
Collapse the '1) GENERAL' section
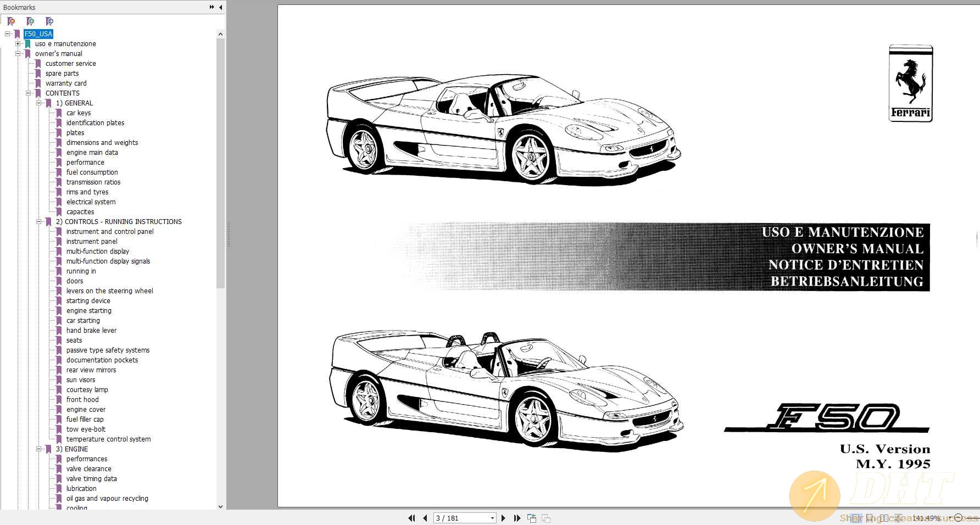[x=39, y=103]
